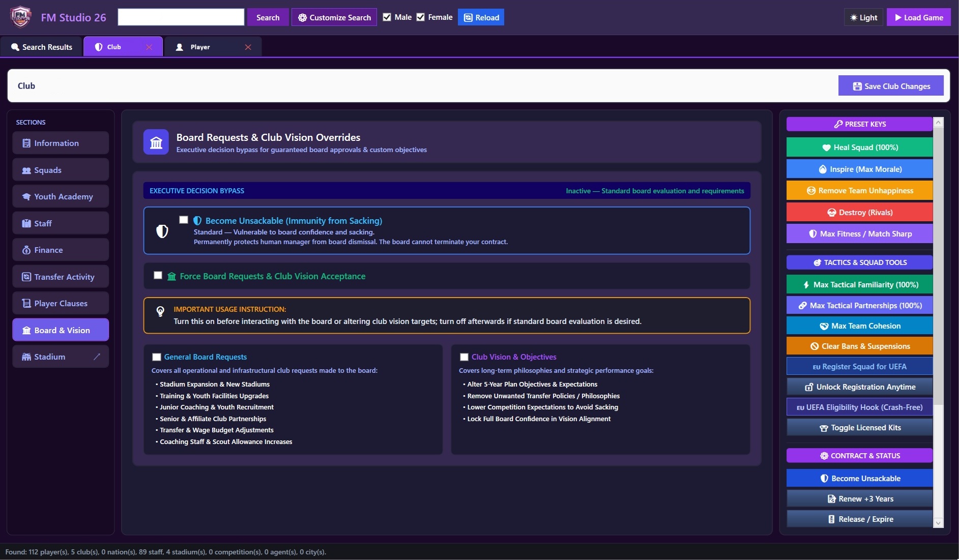
Task: Click the preset panel scroll down arrow
Action: pyautogui.click(x=939, y=522)
